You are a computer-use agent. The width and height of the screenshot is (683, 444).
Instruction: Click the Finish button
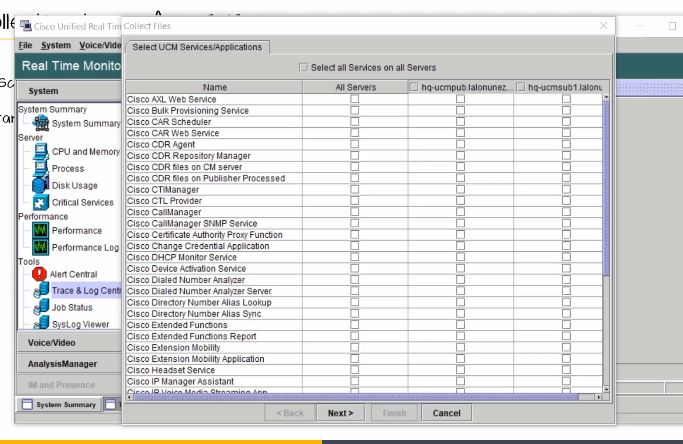coord(394,413)
